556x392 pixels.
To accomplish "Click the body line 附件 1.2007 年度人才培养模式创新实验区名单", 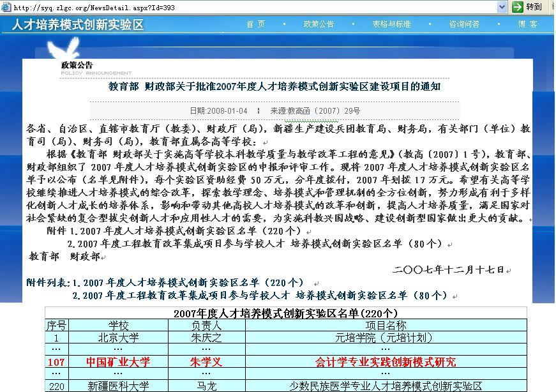I will pyautogui.click(x=174, y=231).
